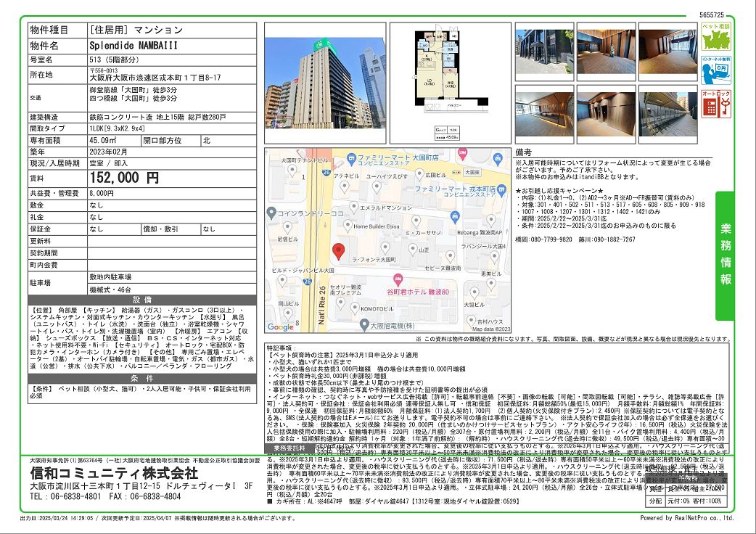Screen dimensions: 756x534
Task: Select the ラ・フォンテ大国町 map pin
Action: (x=385, y=248)
